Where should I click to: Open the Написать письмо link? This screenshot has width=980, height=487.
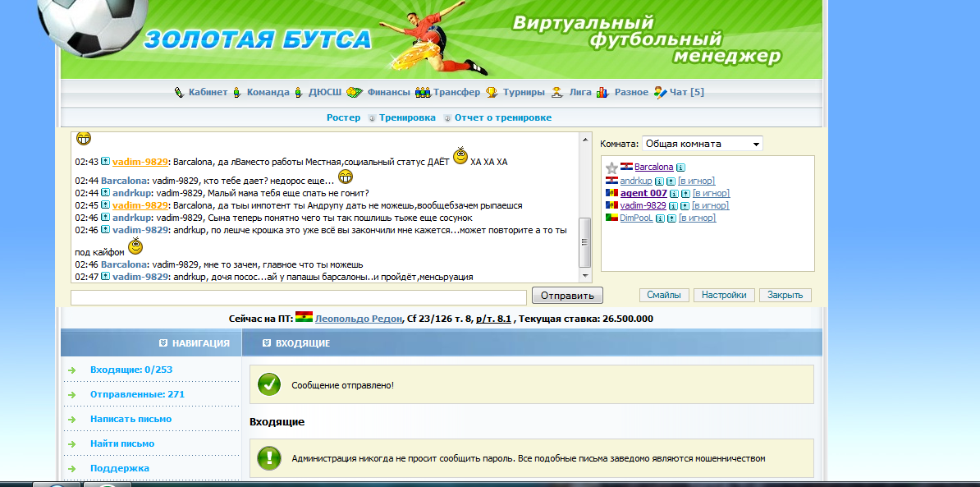pos(131,419)
